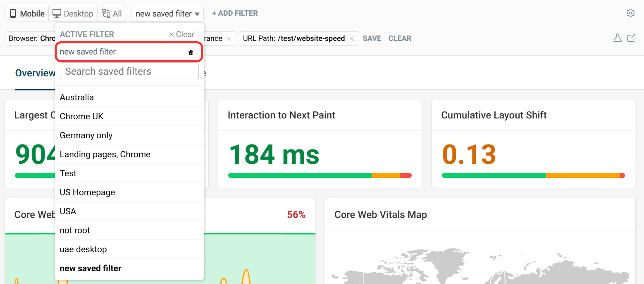Choose the Australia saved filter
Screen dimensions: 644x284
[77, 97]
